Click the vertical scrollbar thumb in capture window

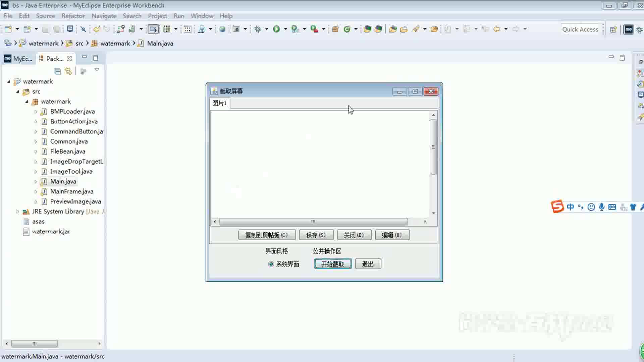[x=433, y=147]
